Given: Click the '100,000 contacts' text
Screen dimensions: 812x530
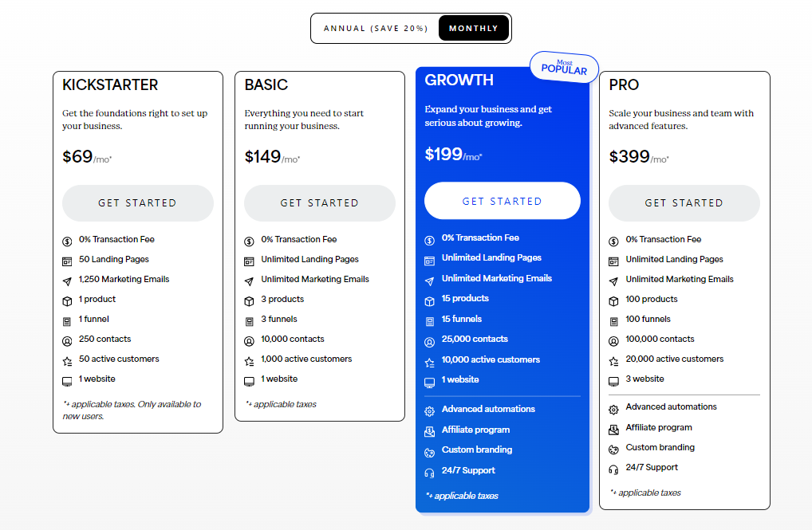Looking at the screenshot, I should tap(660, 339).
